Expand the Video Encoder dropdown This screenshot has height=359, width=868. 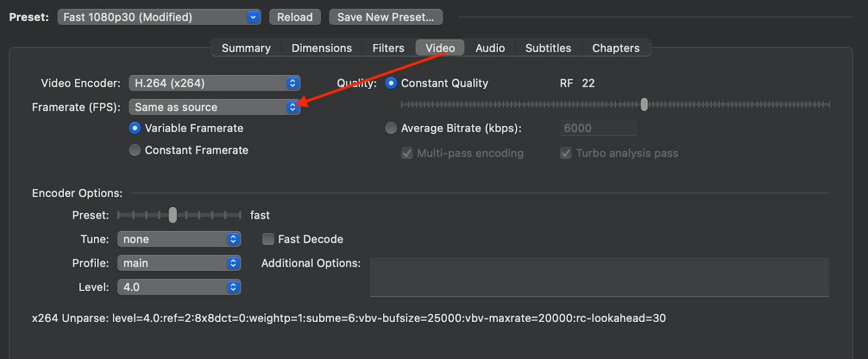pos(214,83)
